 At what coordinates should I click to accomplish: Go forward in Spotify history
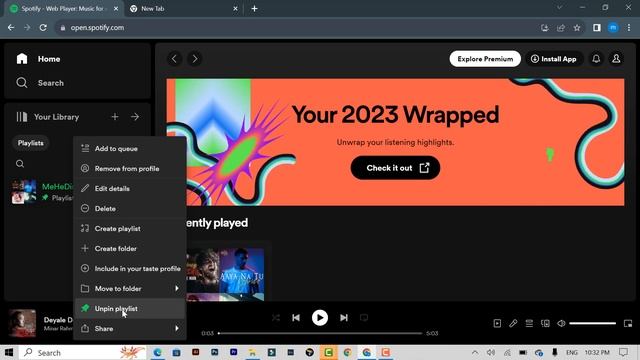(x=195, y=59)
